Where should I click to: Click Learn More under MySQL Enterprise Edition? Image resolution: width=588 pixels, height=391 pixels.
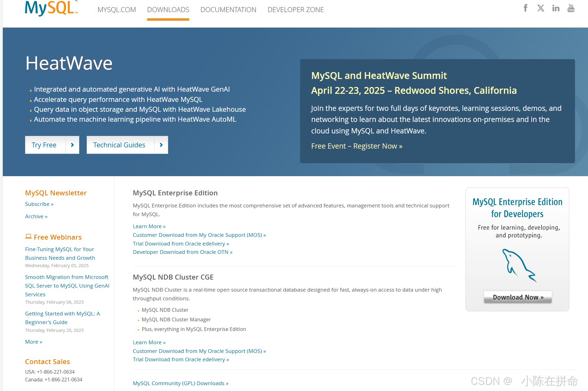(149, 226)
